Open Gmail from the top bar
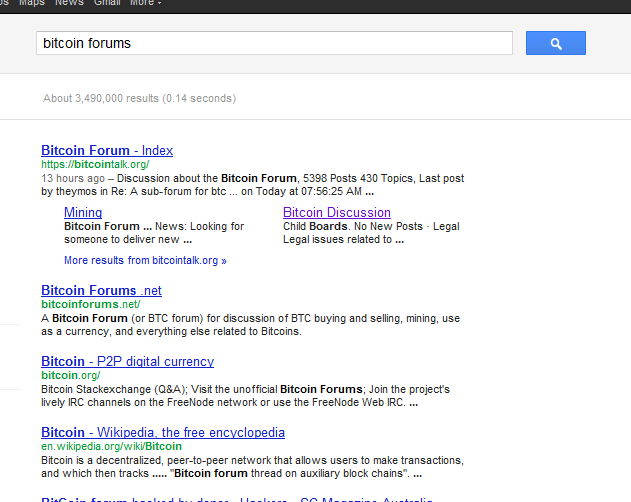 pos(107,3)
